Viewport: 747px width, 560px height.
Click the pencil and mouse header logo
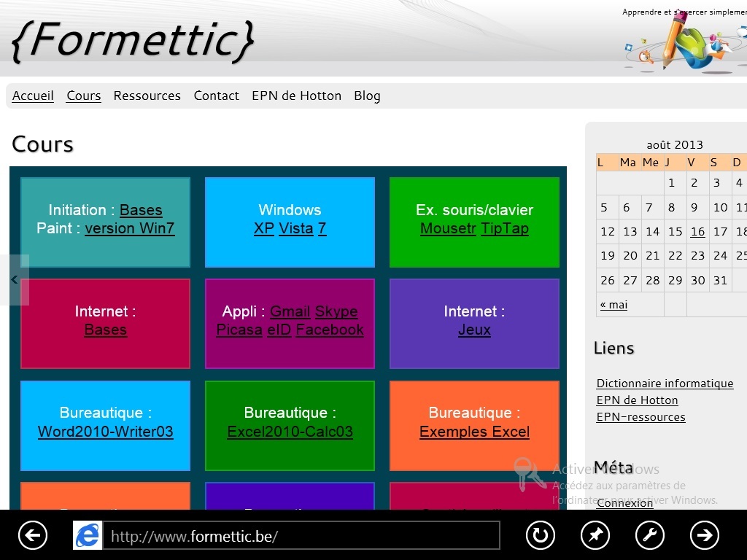[x=686, y=43]
